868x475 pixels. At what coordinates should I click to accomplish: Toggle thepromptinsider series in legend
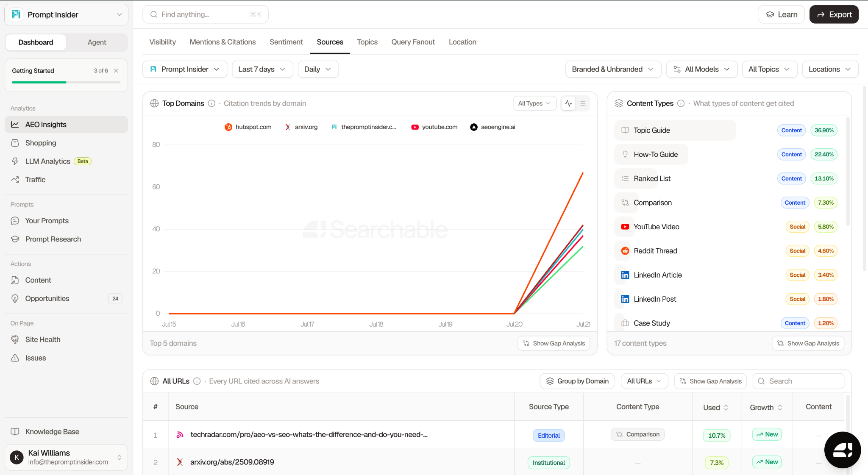coord(364,127)
